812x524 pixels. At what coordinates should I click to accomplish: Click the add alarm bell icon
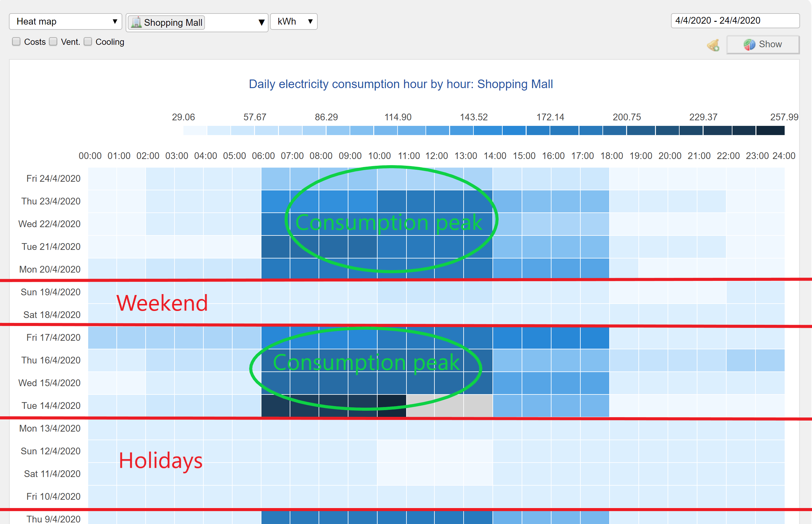tap(713, 45)
